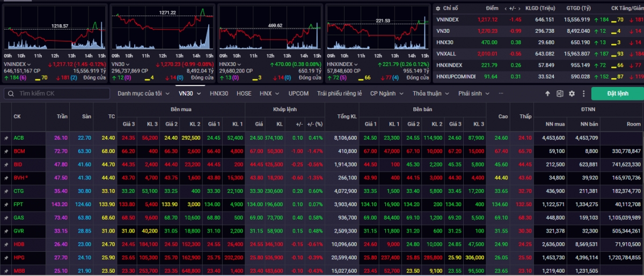Switch to the HNX30 tab
The width and height of the screenshot is (644, 276).
219,93
